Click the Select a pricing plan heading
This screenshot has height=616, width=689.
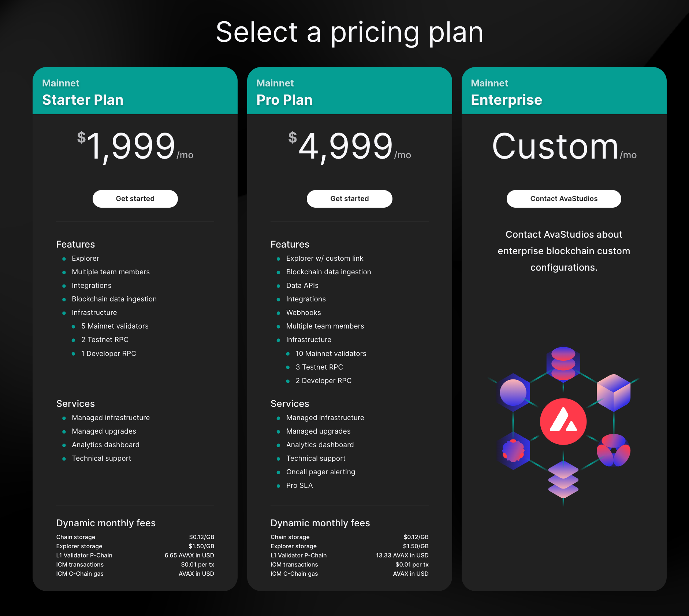(x=349, y=32)
